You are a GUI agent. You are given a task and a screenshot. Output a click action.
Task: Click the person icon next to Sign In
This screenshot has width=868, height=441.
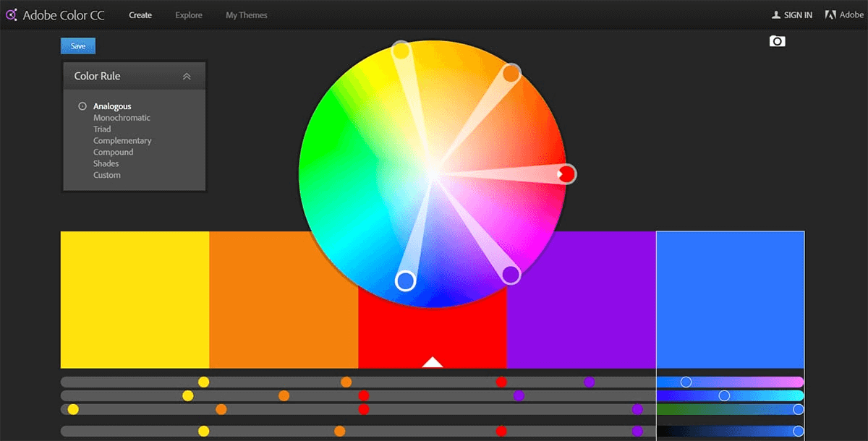click(x=776, y=14)
